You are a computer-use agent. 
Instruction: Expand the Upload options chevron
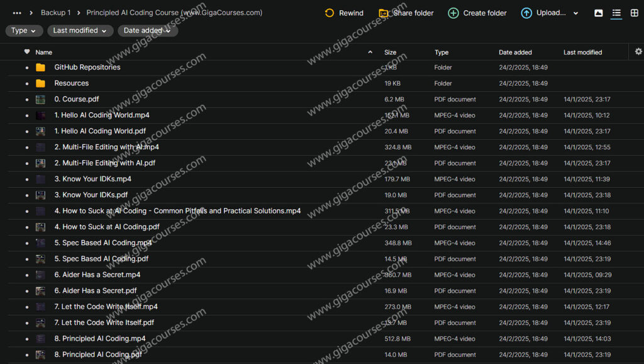click(x=575, y=13)
